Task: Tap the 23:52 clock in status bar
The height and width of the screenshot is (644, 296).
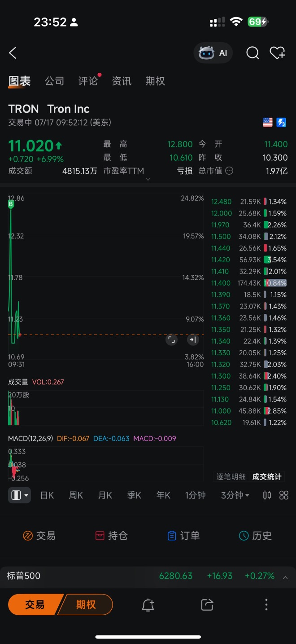Action: point(50,22)
